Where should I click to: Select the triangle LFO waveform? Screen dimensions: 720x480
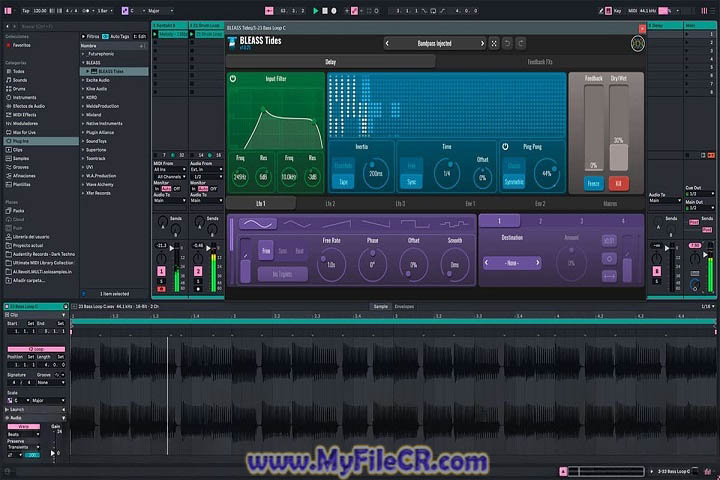(x=296, y=224)
